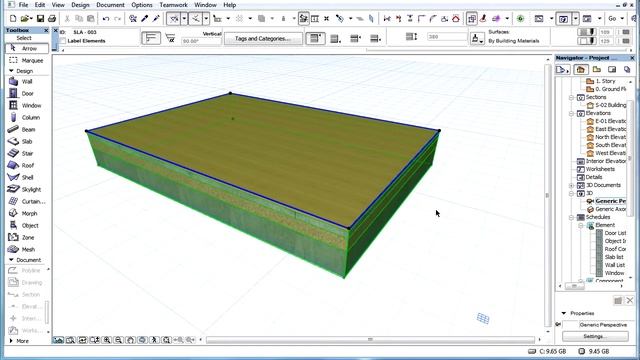Select the Roof tool
Image resolution: width=640 pixels, height=360 pixels.
tap(27, 165)
